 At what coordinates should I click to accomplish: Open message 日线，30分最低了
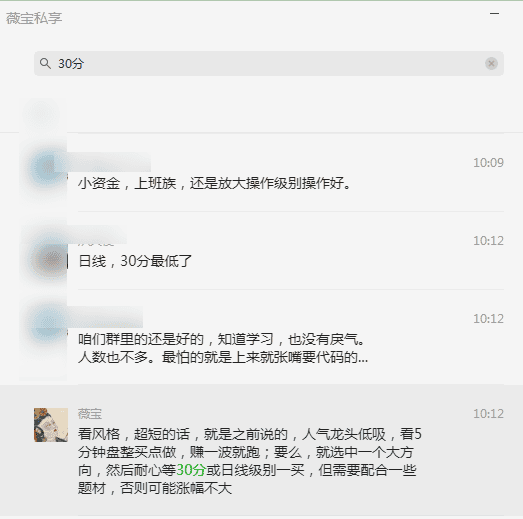click(x=262, y=250)
